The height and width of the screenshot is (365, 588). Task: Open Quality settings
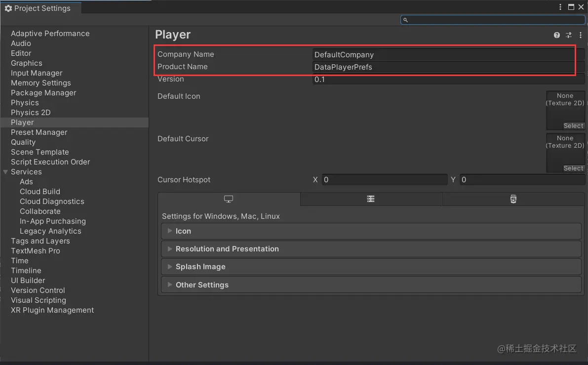(23, 142)
